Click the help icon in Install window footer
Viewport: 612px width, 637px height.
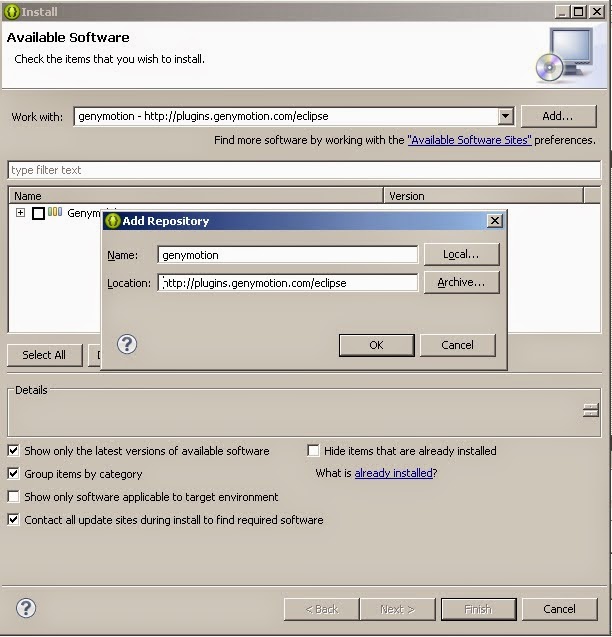tap(26, 608)
